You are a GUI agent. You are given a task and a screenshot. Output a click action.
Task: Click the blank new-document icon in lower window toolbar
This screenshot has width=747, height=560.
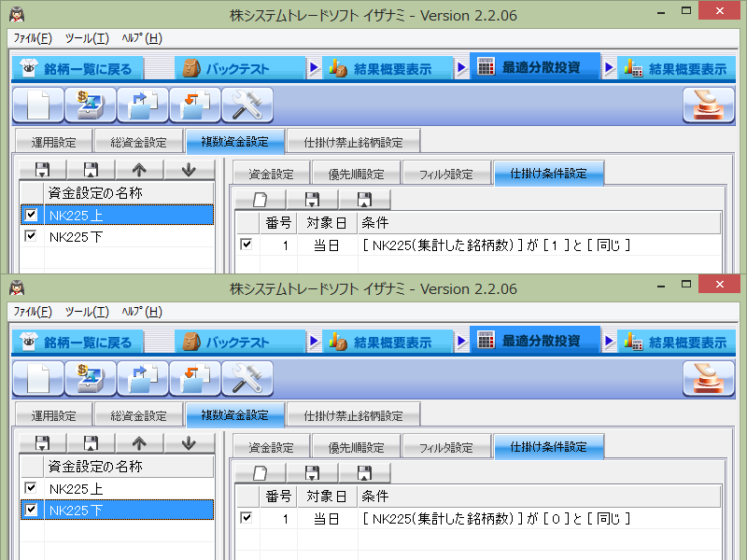point(38,378)
